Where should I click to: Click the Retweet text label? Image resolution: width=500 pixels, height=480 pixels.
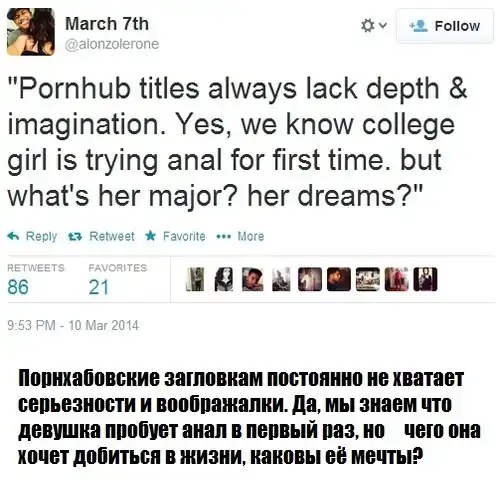pos(112,236)
